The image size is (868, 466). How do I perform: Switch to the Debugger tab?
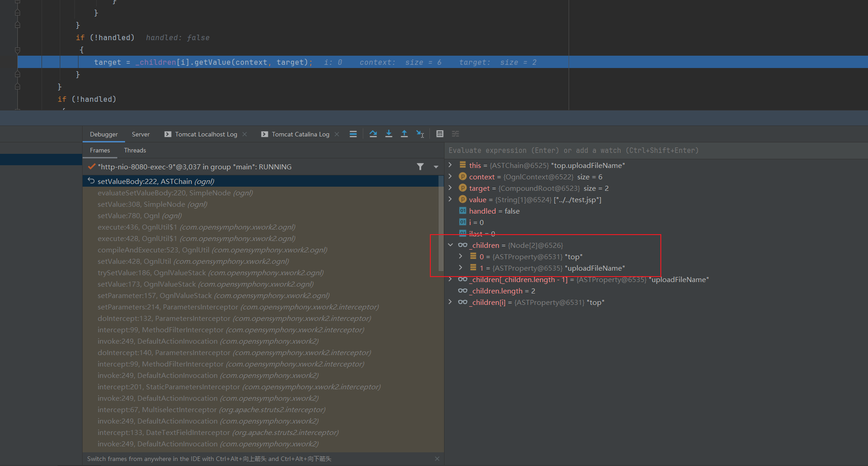(104, 134)
